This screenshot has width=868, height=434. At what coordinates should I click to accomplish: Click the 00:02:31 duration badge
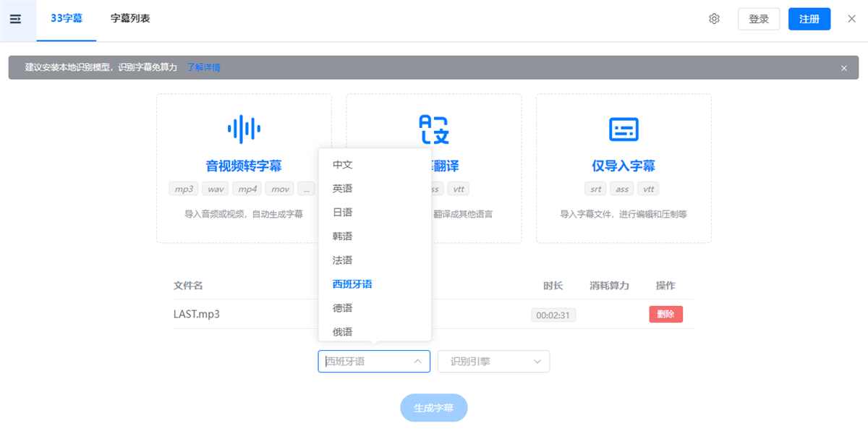coord(553,314)
